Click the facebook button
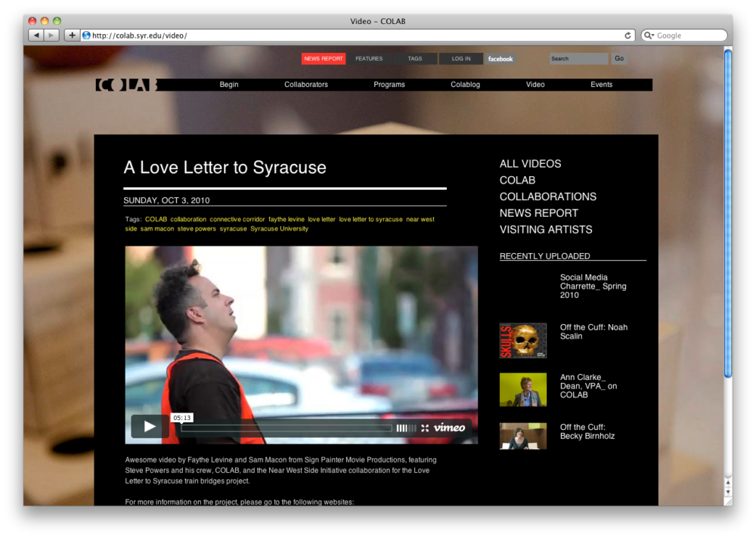 (x=500, y=59)
